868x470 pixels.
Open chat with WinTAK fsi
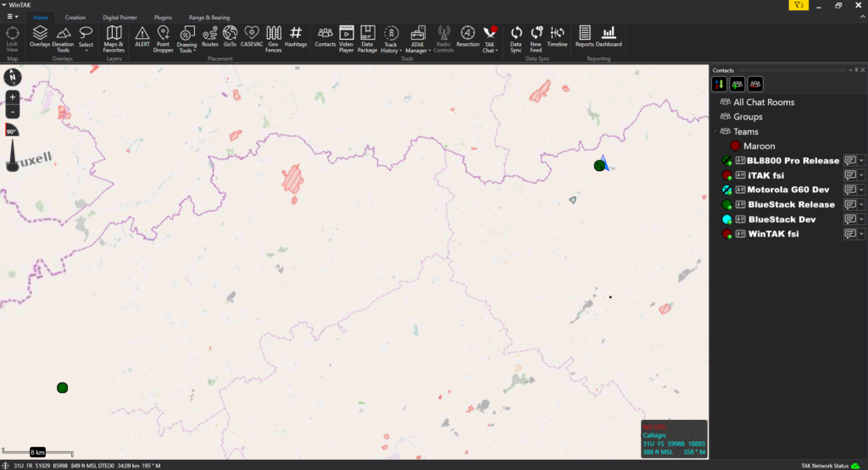pyautogui.click(x=849, y=234)
